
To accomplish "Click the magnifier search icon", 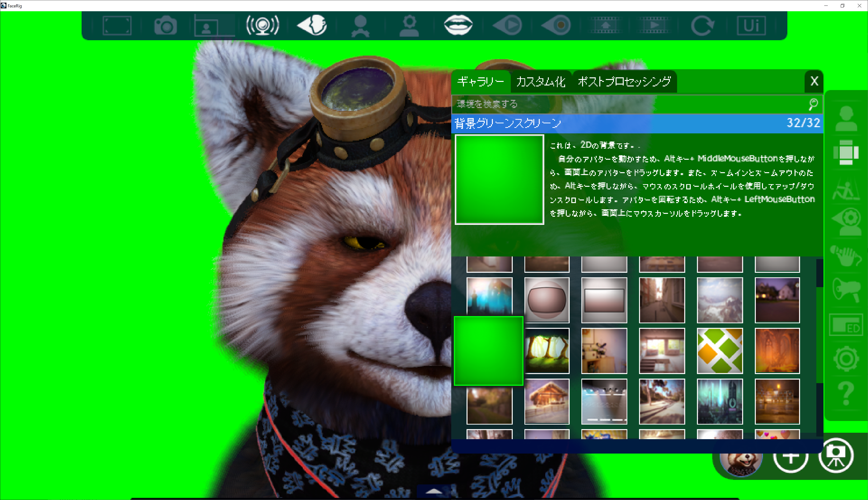I will 813,104.
